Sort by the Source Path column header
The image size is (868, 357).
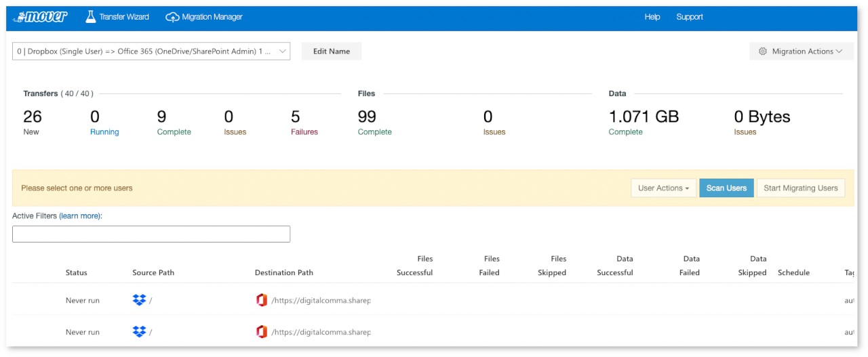[x=153, y=273]
